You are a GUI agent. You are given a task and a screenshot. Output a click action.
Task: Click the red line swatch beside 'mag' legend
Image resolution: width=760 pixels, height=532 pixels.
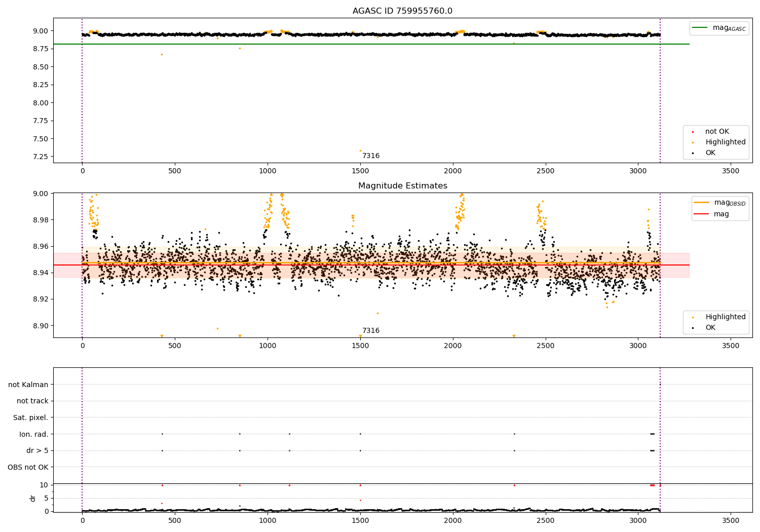coord(702,214)
